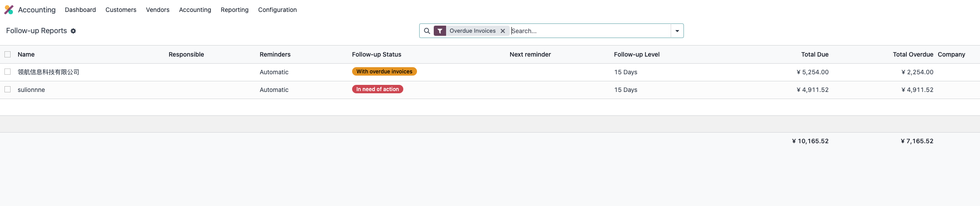Open the Customers menu
980x206 pixels.
[121, 10]
